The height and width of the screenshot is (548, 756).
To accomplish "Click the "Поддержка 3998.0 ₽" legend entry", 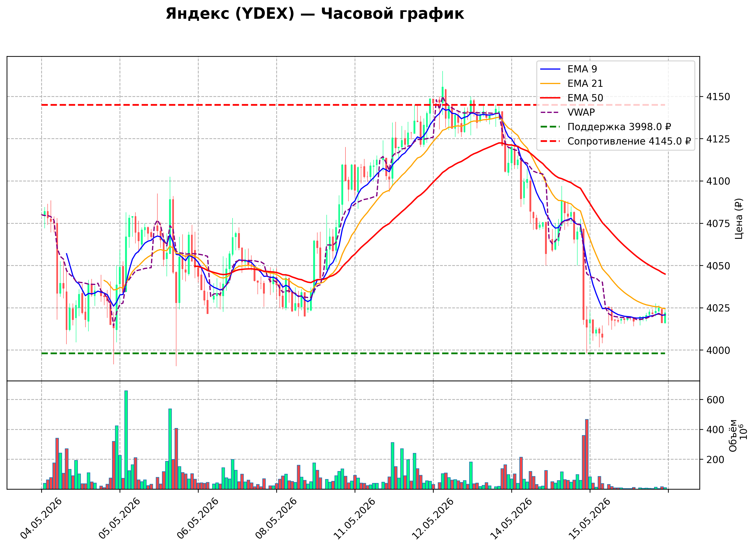I will click(x=606, y=127).
